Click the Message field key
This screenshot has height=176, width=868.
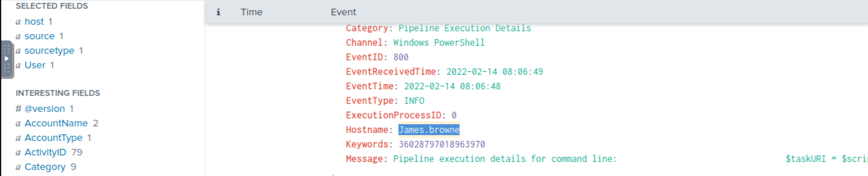click(x=364, y=159)
